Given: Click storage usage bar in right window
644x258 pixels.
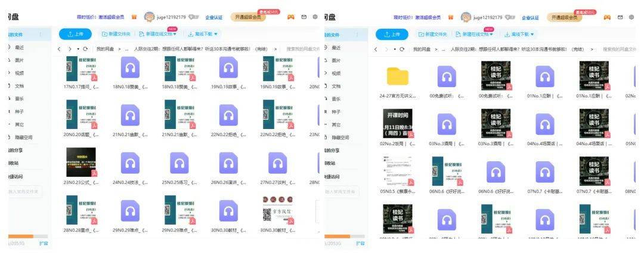Looking at the screenshot, I should coord(345,236).
